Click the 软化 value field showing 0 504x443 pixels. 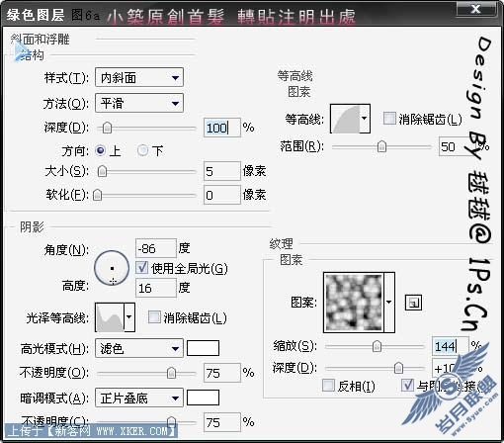click(x=221, y=195)
